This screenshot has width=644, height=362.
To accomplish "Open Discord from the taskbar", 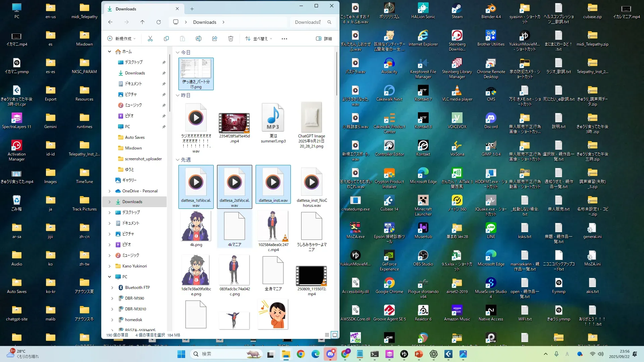I will (x=330, y=354).
